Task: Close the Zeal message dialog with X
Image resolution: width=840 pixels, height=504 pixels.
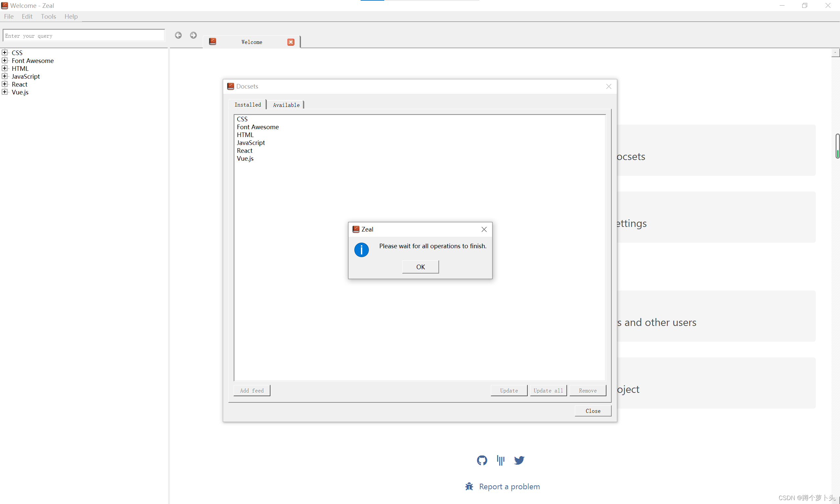Action: coord(484,230)
